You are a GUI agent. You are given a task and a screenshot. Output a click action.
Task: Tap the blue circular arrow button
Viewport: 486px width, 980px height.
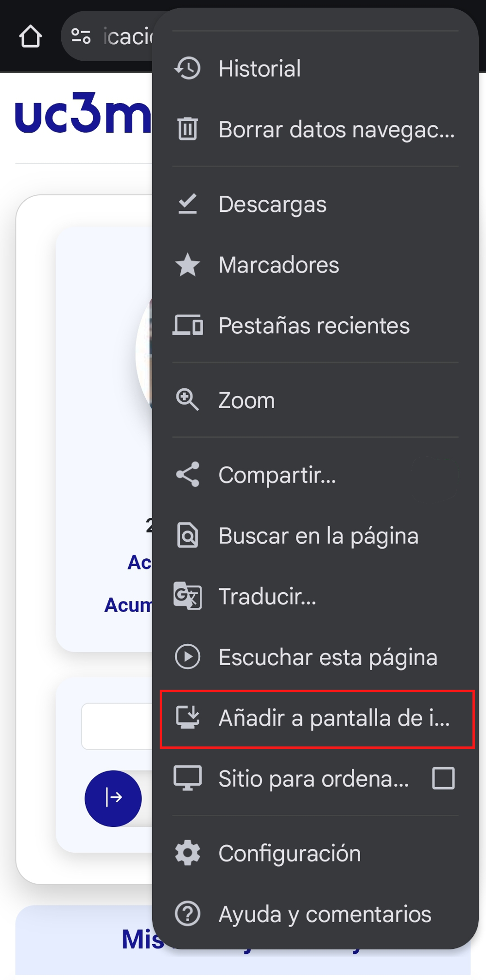coord(113,798)
